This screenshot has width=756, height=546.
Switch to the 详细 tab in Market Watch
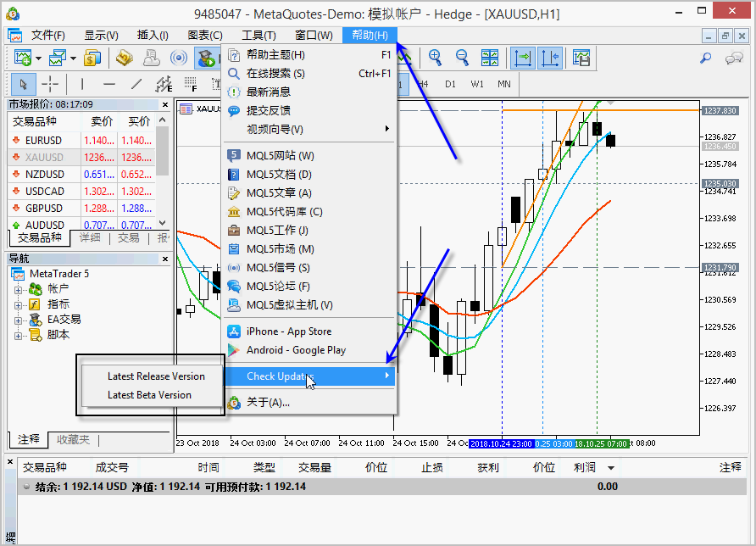[x=90, y=237]
